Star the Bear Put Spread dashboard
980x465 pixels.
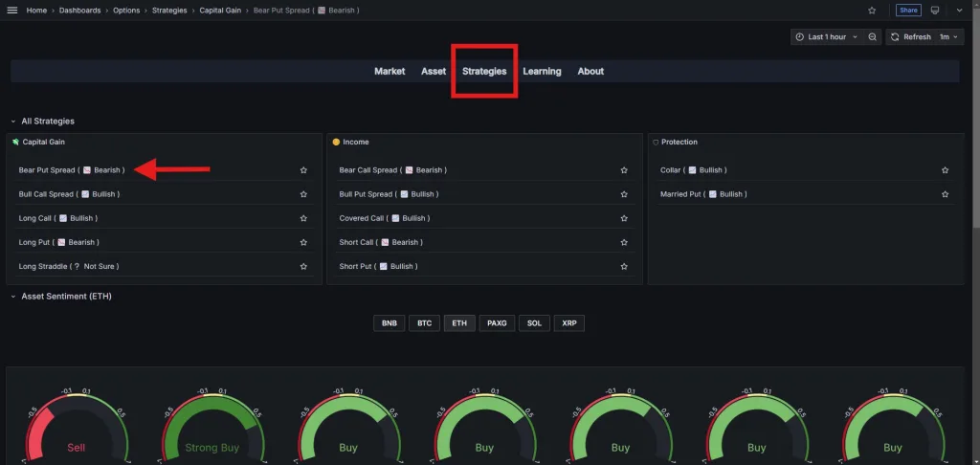(x=303, y=170)
